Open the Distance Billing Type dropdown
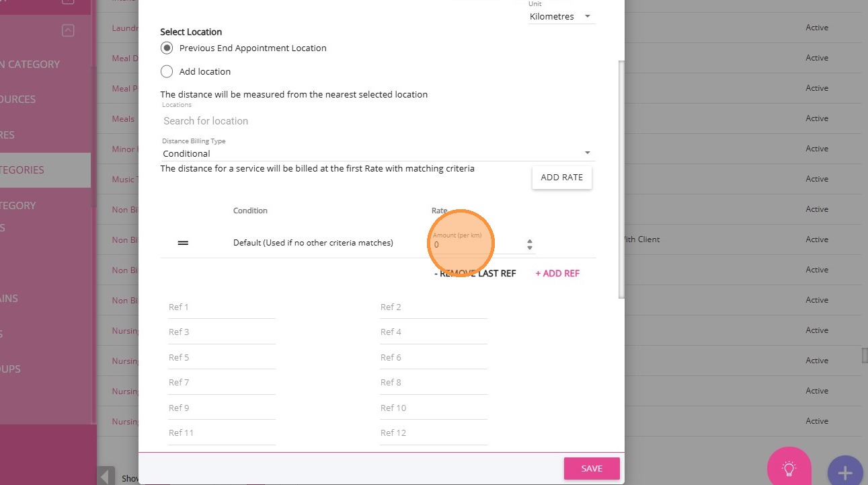This screenshot has height=485, width=868. 377,153
